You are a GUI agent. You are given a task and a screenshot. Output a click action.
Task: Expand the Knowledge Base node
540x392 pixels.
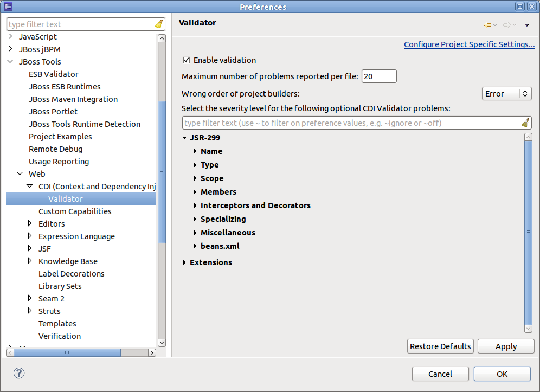point(30,261)
